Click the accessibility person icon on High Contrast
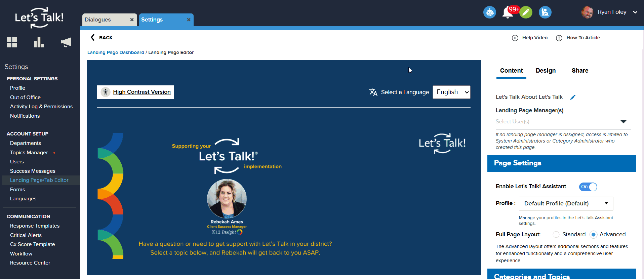This screenshot has width=644, height=279. (106, 92)
